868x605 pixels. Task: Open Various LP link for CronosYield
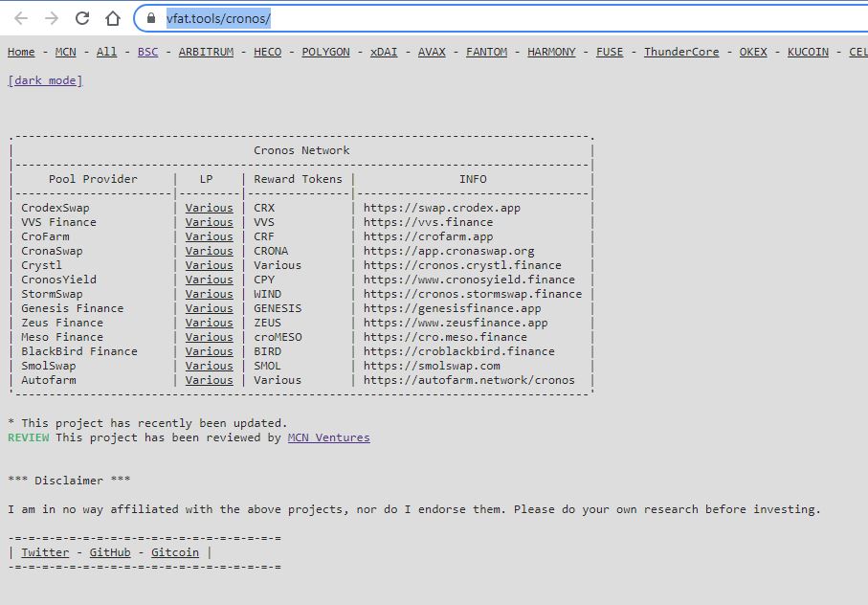(210, 280)
